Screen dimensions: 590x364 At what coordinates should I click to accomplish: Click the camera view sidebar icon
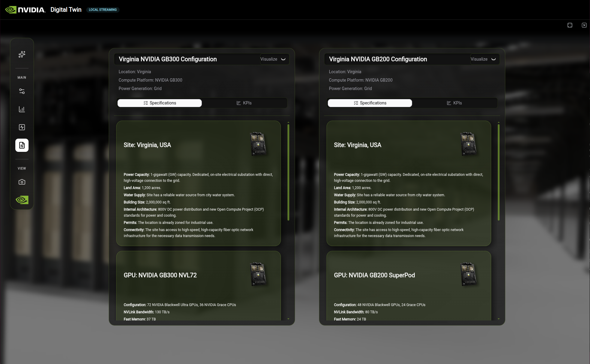[22, 182]
